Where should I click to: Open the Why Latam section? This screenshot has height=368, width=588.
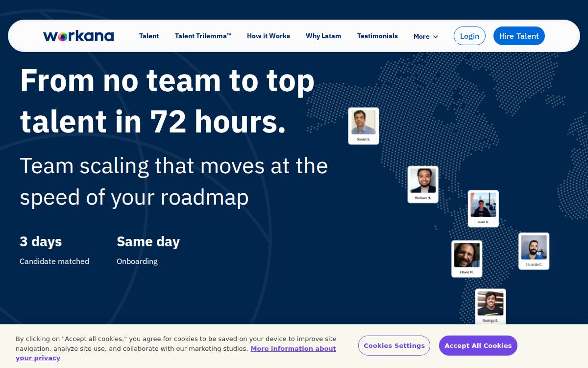[x=323, y=36]
